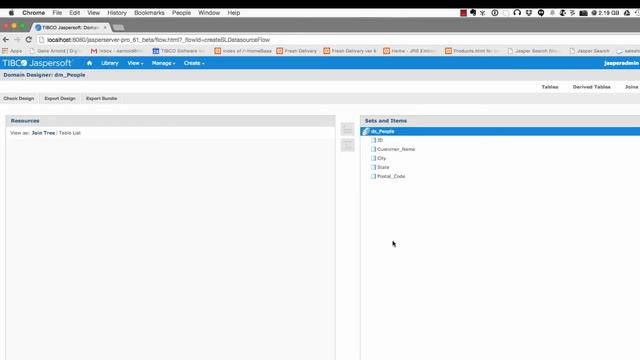Open the Window menu
This screenshot has width=640, height=360.
(x=209, y=13)
